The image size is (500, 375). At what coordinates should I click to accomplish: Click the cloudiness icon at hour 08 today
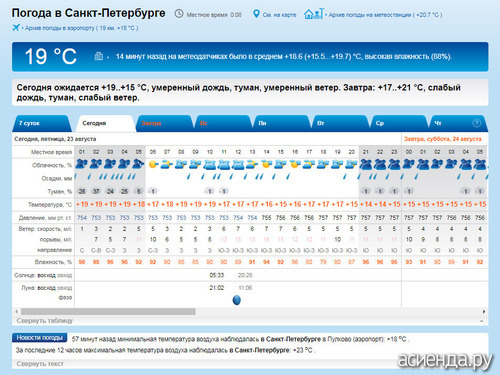click(x=181, y=164)
